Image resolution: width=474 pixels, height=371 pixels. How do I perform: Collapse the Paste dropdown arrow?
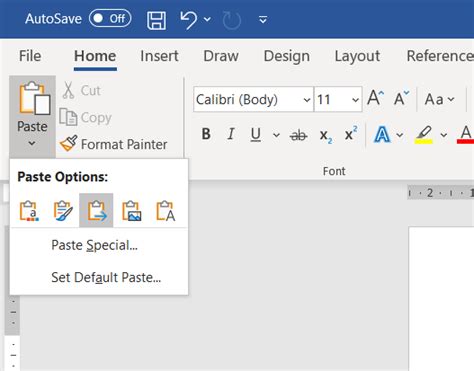(x=32, y=143)
